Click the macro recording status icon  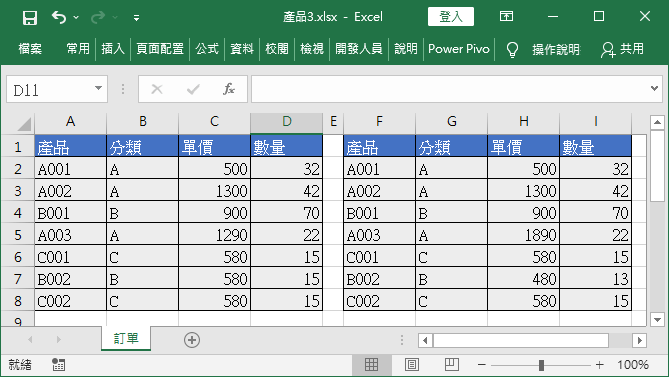58,365
